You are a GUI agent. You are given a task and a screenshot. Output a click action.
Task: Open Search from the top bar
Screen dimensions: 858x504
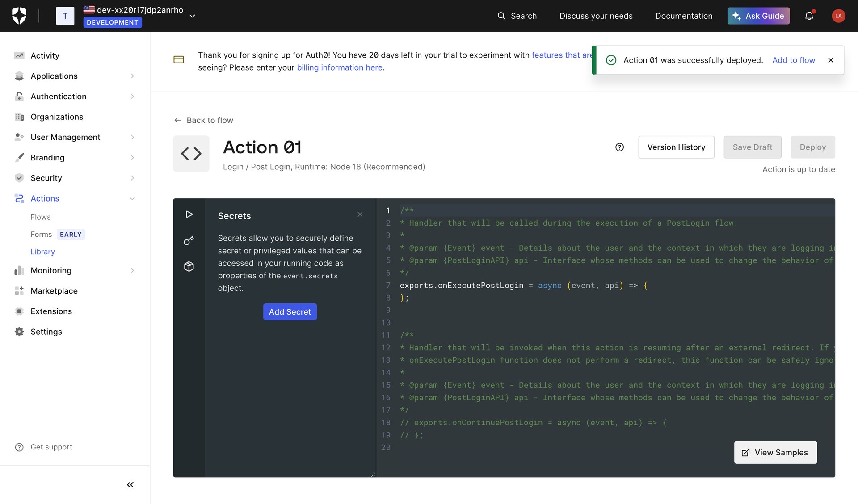click(x=517, y=16)
